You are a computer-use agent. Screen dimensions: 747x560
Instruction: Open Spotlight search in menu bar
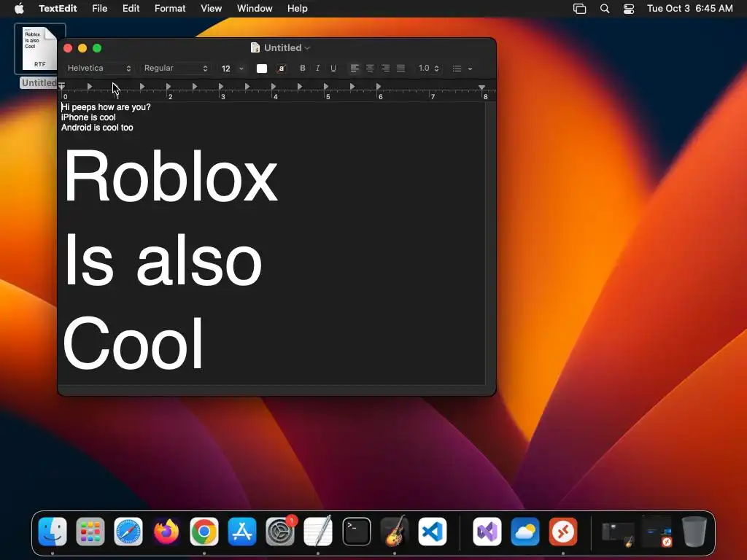pyautogui.click(x=605, y=8)
